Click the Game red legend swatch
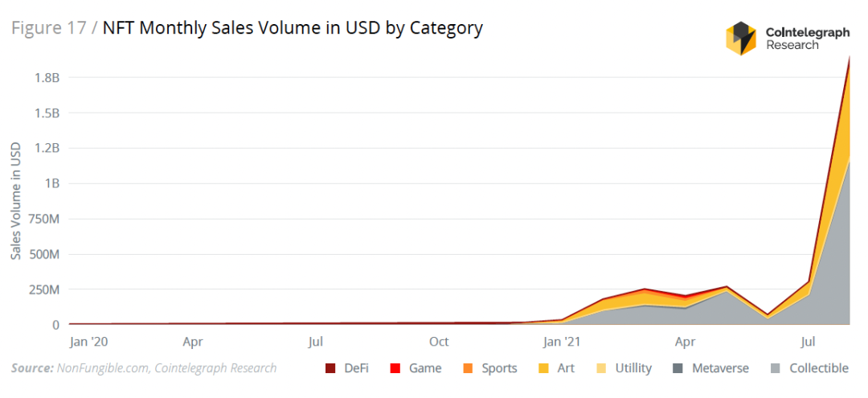This screenshot has height=398, width=868. (395, 369)
